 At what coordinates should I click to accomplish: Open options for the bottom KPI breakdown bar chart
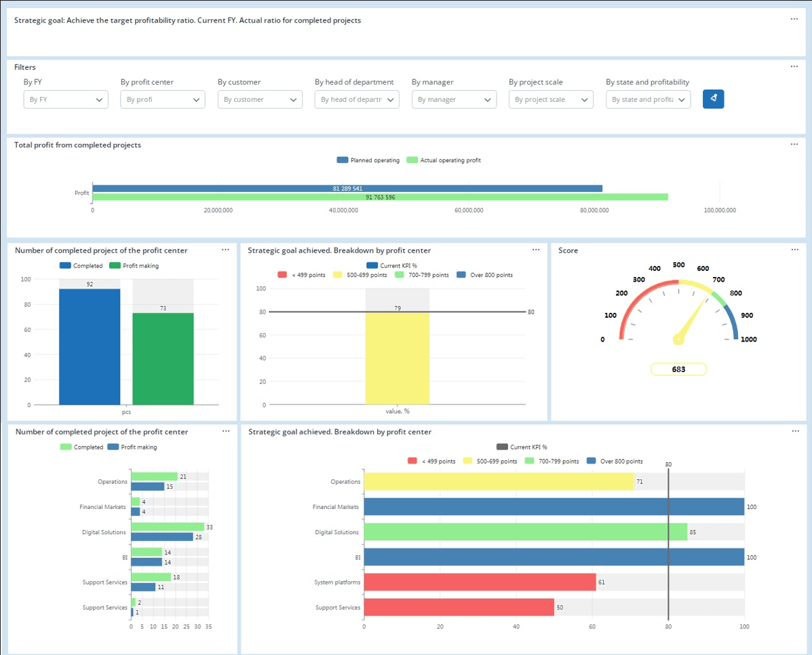pyautogui.click(x=794, y=431)
